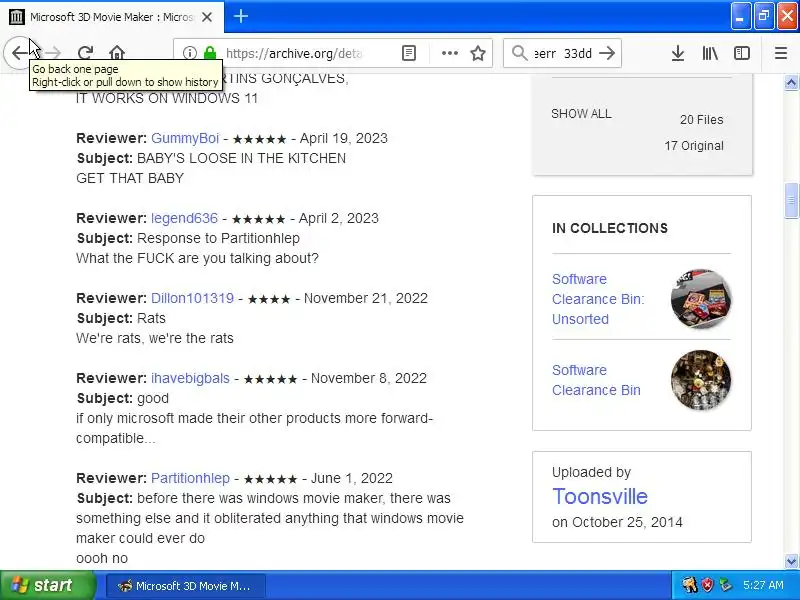Open reviewer GummyBoi's profile
800x600 pixels.
[x=185, y=138]
